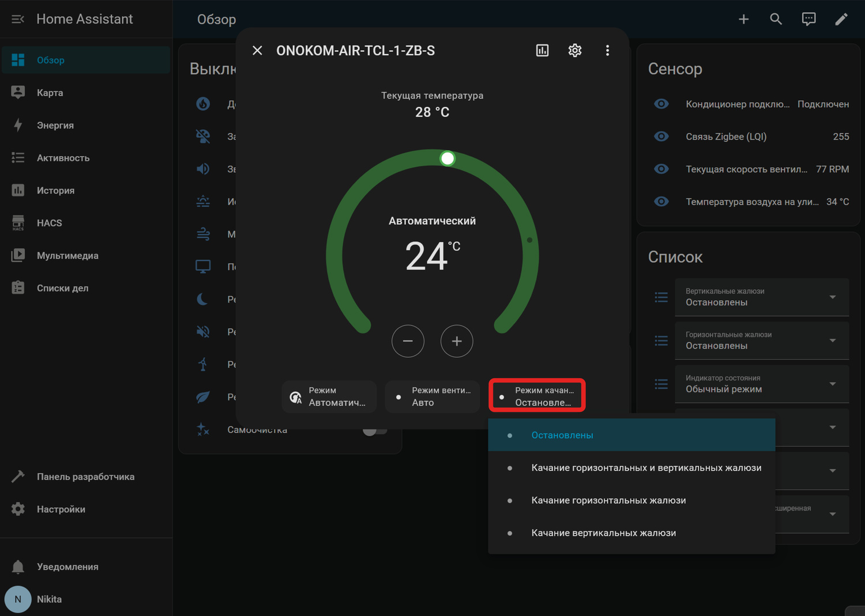865x616 pixels.
Task: Click the 34 °C outdoor temperature value
Action: pyautogui.click(x=837, y=202)
